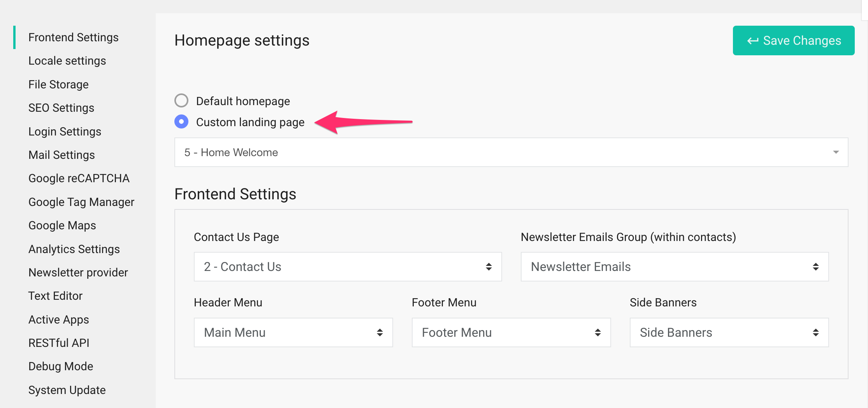Navigate to Login Settings
868x408 pixels.
pyautogui.click(x=65, y=132)
